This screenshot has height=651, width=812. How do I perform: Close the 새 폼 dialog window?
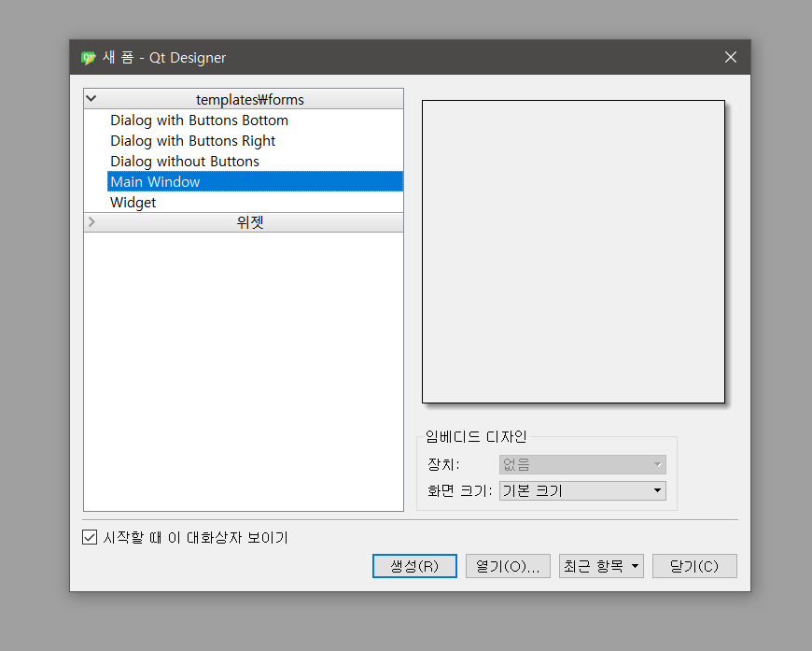coord(730,57)
